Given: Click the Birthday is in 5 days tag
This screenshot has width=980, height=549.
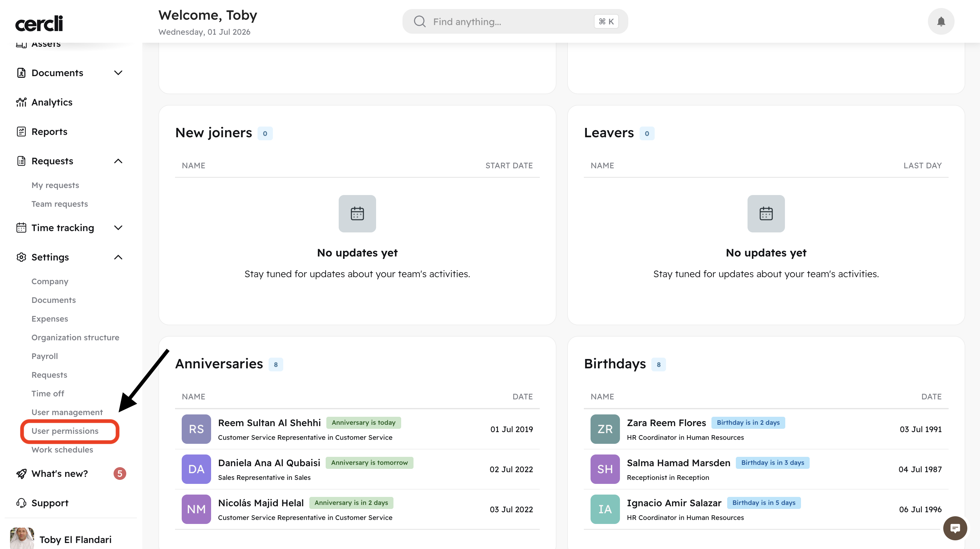Looking at the screenshot, I should click(x=764, y=503).
